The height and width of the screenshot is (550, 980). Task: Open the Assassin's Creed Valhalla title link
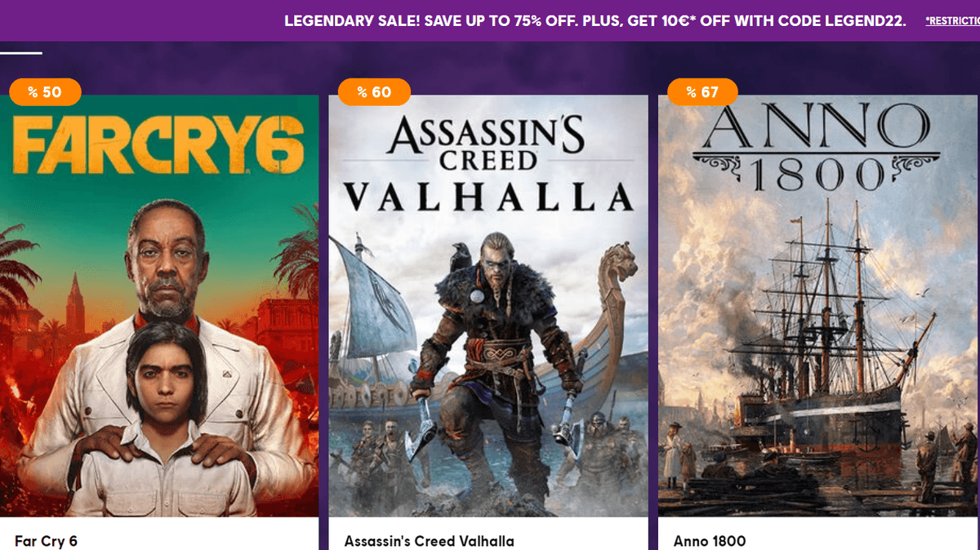(x=430, y=541)
